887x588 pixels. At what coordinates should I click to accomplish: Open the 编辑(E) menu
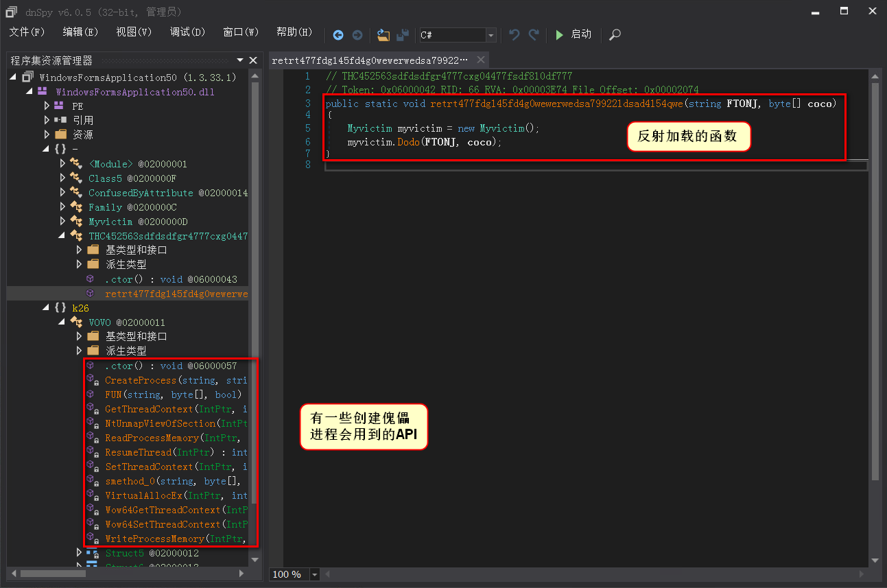(80, 32)
